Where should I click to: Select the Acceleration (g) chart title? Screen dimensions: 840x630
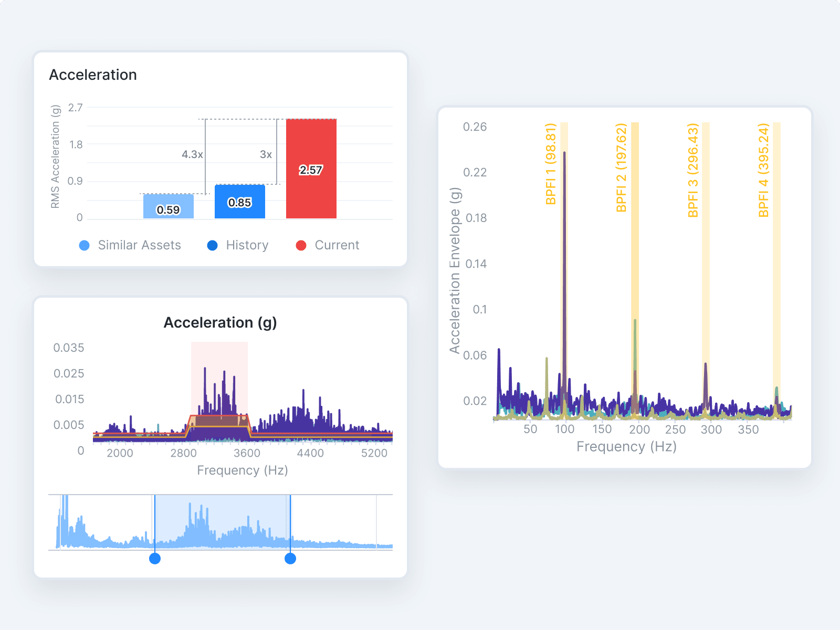coord(221,322)
